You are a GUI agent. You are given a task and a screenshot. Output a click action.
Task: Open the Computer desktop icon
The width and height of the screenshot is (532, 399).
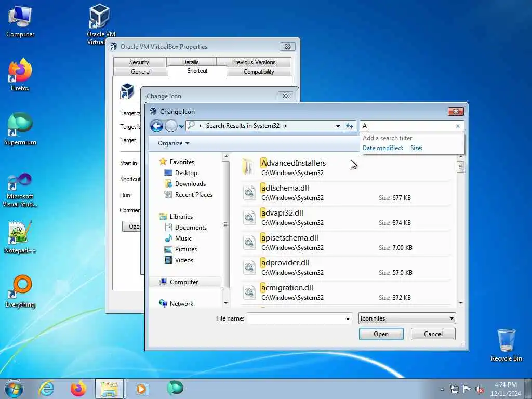[20, 21]
